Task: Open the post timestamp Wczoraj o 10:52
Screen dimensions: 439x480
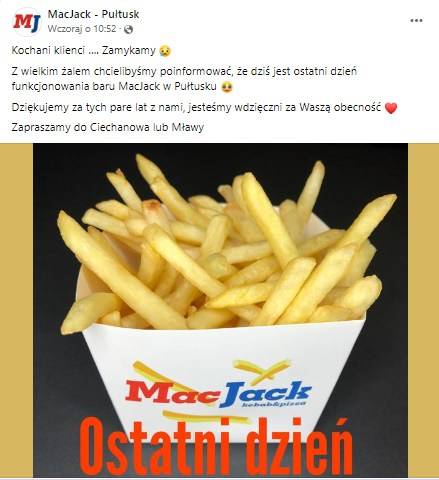Action: [82, 29]
